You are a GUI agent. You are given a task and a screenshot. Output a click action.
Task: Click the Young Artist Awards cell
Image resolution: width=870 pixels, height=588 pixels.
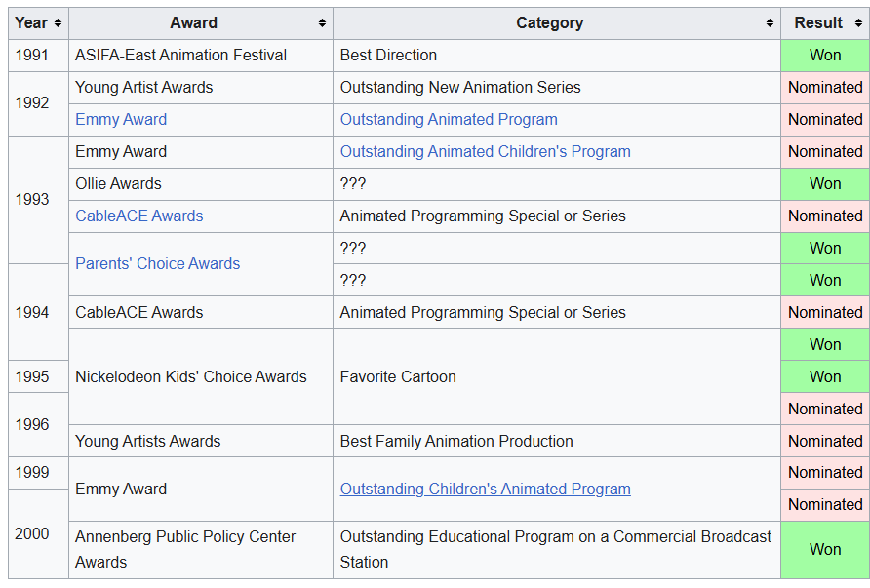tap(201, 88)
